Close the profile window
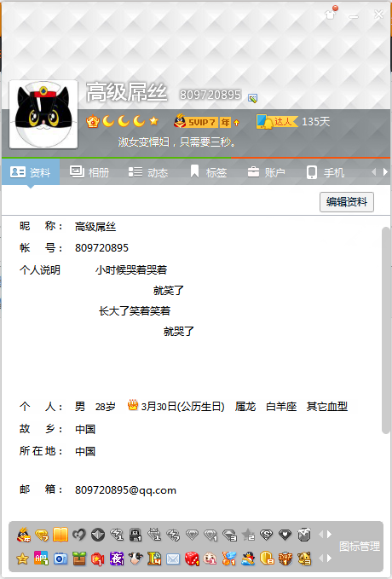The width and height of the screenshot is (392, 579). tap(378, 14)
